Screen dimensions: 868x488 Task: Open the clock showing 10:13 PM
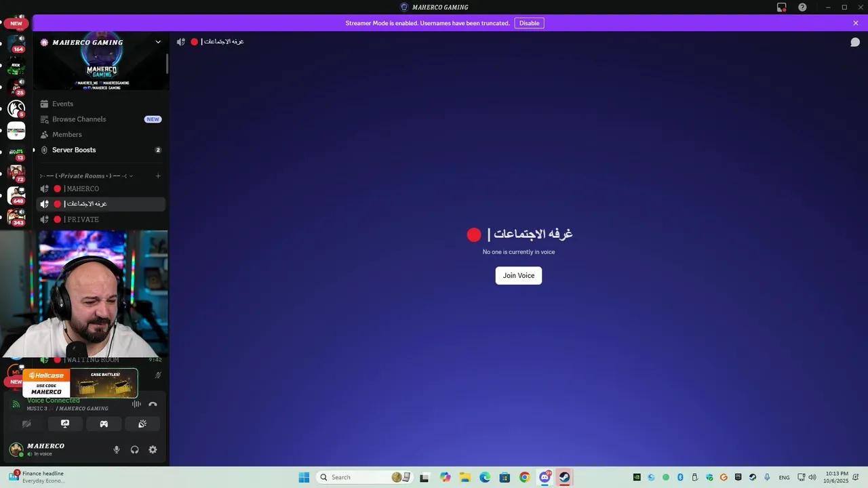[837, 477]
